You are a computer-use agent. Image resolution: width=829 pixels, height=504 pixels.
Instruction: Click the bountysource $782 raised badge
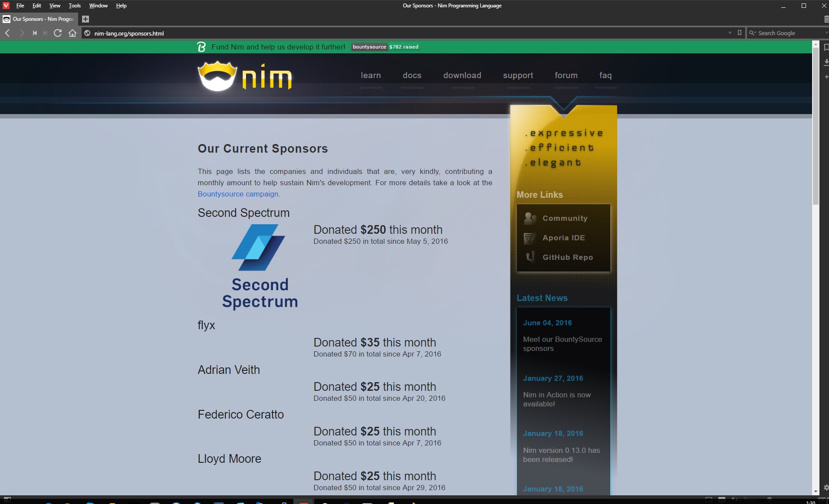click(385, 47)
